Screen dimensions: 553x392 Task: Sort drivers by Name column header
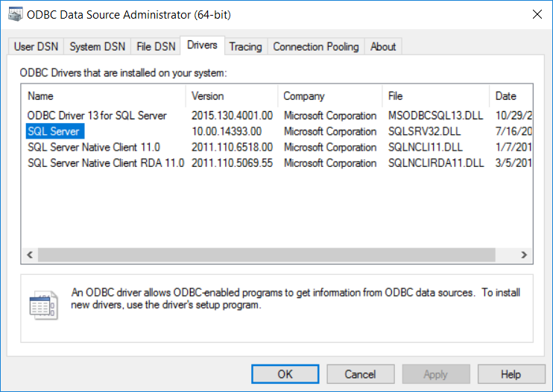tap(103, 96)
